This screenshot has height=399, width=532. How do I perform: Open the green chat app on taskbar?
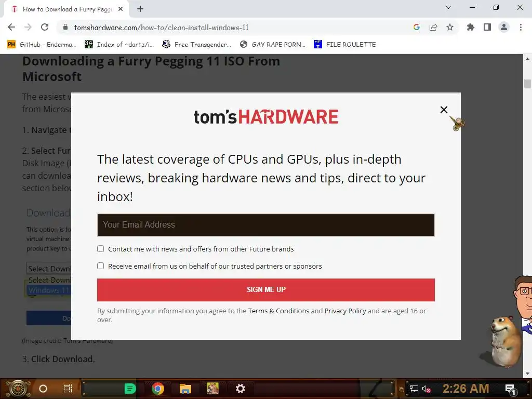pyautogui.click(x=130, y=389)
